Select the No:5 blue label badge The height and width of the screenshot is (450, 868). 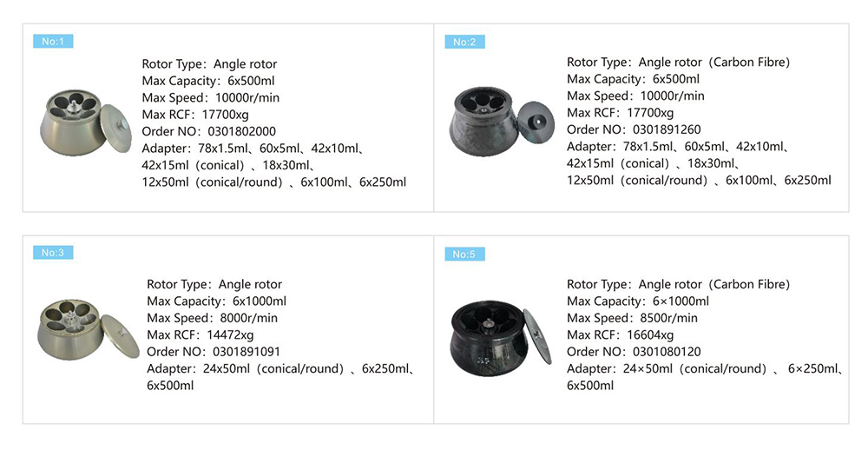coord(464,254)
